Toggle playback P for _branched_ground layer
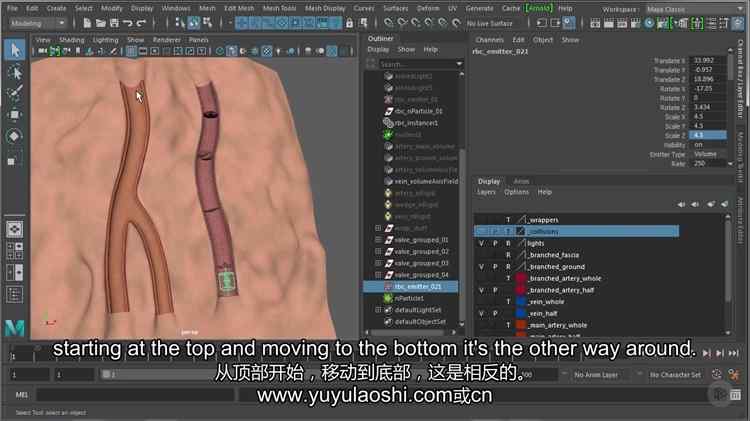750x421 pixels. [x=494, y=267]
